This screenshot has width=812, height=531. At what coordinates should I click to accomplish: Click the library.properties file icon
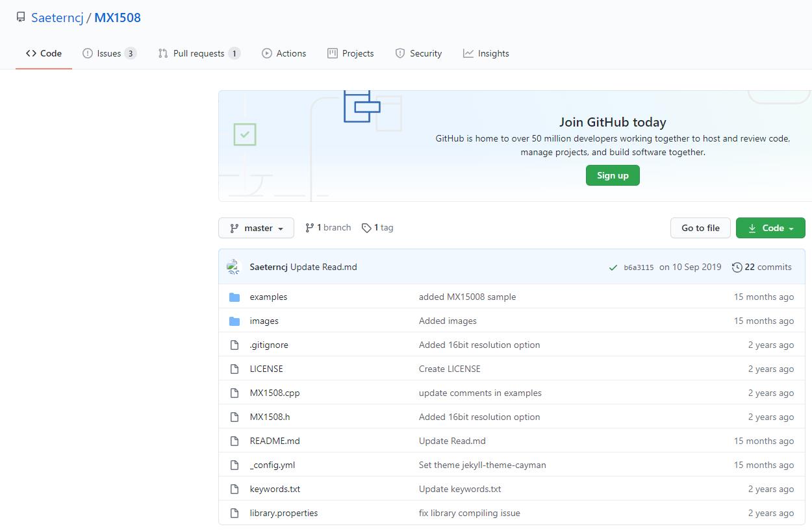[x=235, y=513]
